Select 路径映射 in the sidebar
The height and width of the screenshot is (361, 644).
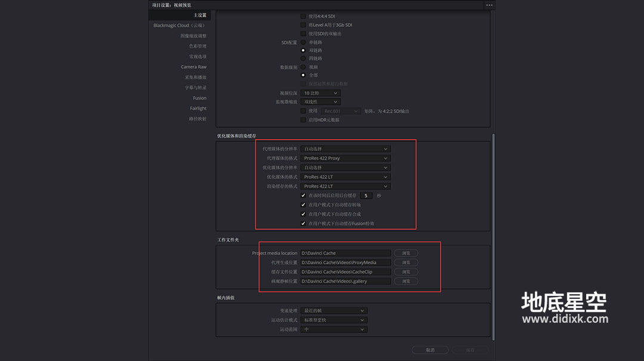click(197, 118)
